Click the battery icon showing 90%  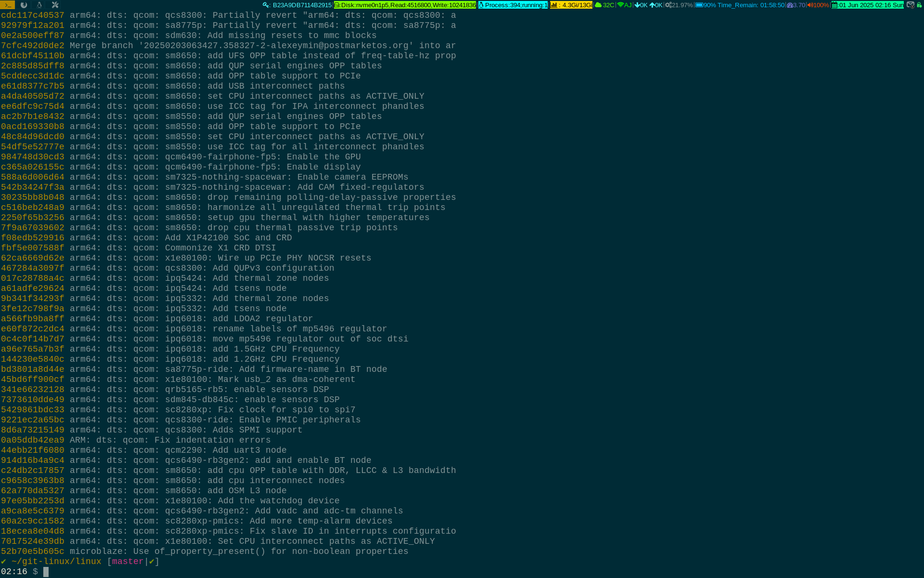[x=699, y=5]
